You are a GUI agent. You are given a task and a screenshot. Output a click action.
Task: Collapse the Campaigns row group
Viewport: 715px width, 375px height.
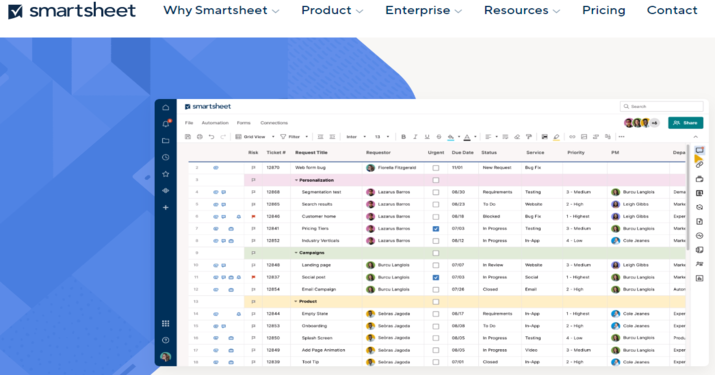point(296,253)
